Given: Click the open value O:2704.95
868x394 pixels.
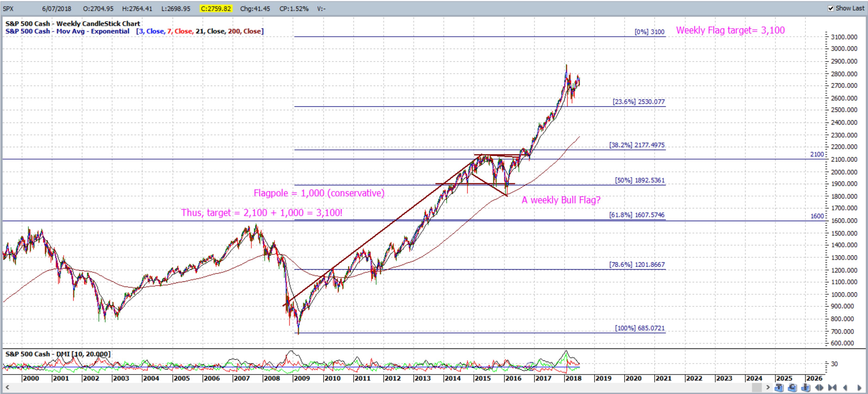Looking at the screenshot, I should (x=98, y=9).
